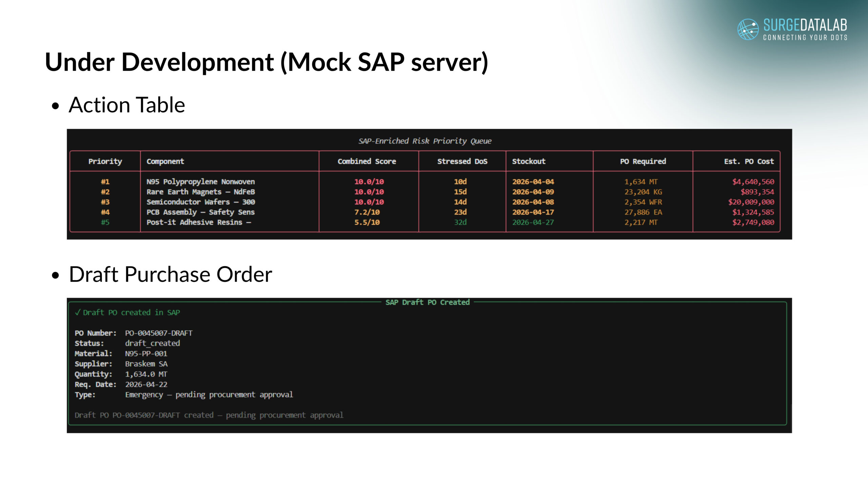Click the SURGEDATALAB brand name text
The height and width of the screenshot is (488, 868).
[805, 25]
